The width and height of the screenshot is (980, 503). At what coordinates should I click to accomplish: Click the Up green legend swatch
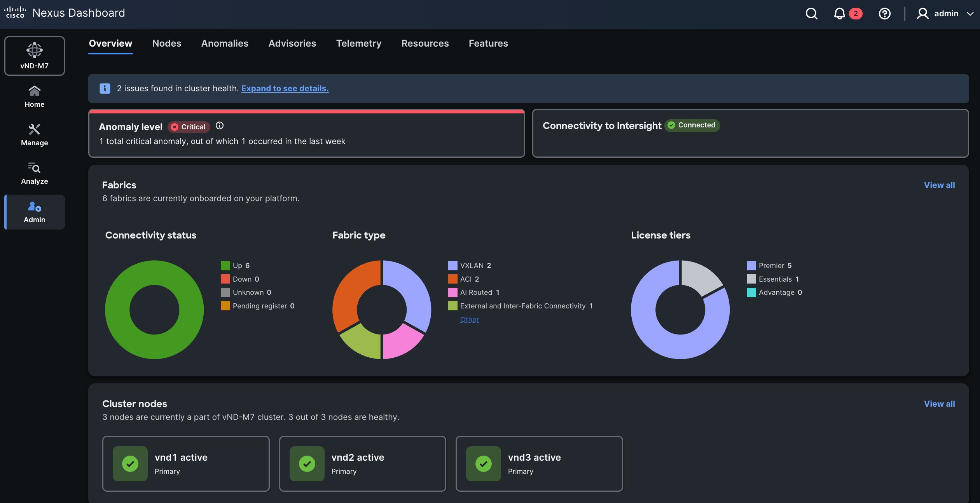click(x=225, y=266)
